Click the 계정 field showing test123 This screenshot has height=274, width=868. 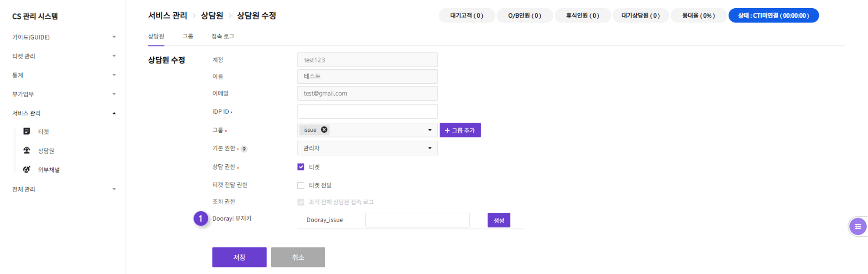click(368, 60)
